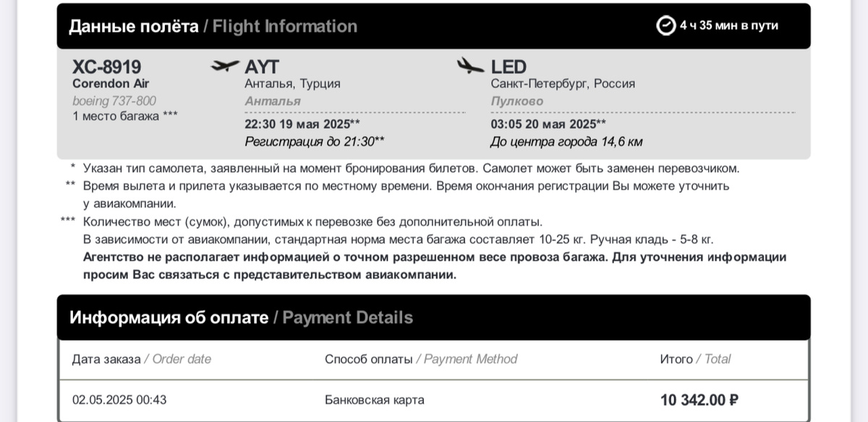Viewport: 868px width, 422px height.
Task: Click the Банковская карта payment method text
Action: click(375, 400)
